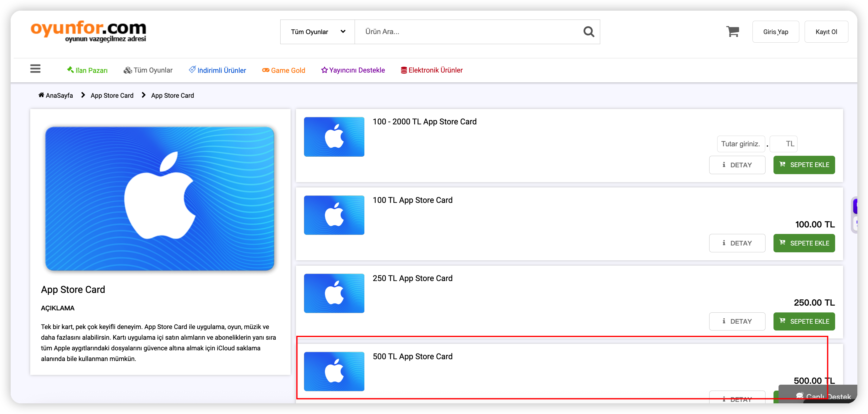Image resolution: width=868 pixels, height=414 pixels.
Task: Open 500 TL App Store Card title
Action: (412, 356)
